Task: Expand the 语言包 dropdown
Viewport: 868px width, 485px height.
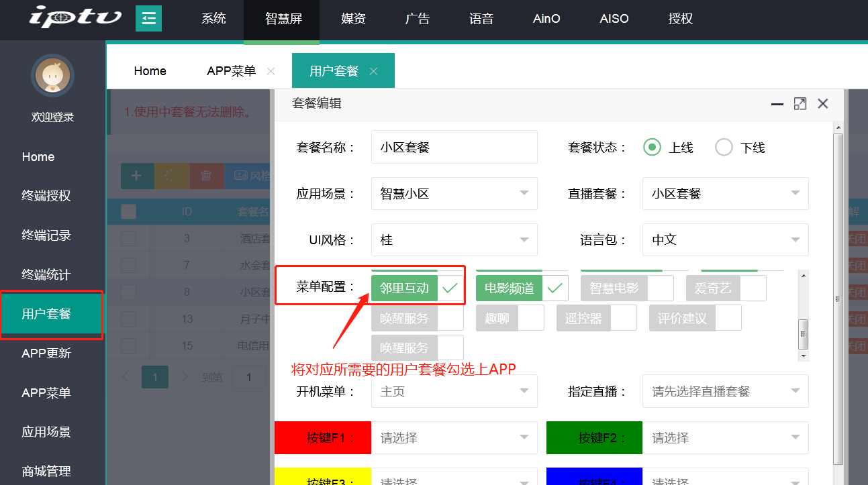Action: click(x=725, y=240)
